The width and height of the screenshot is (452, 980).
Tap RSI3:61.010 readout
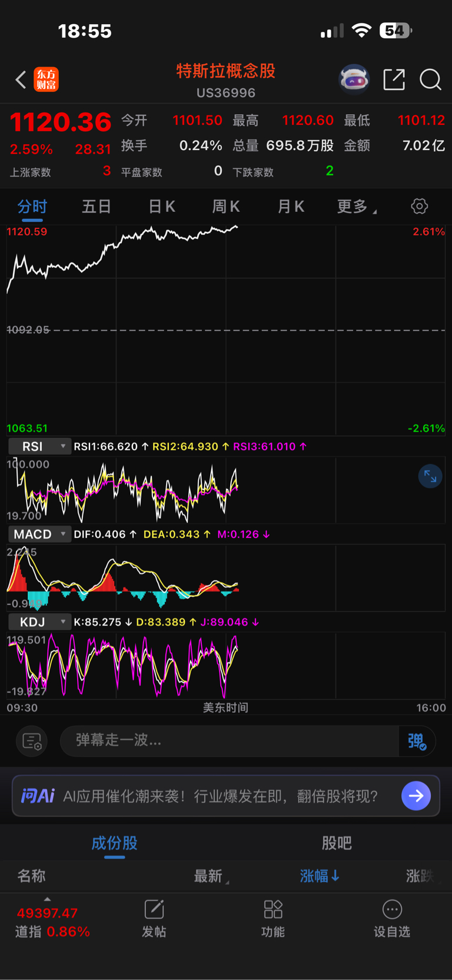click(270, 447)
